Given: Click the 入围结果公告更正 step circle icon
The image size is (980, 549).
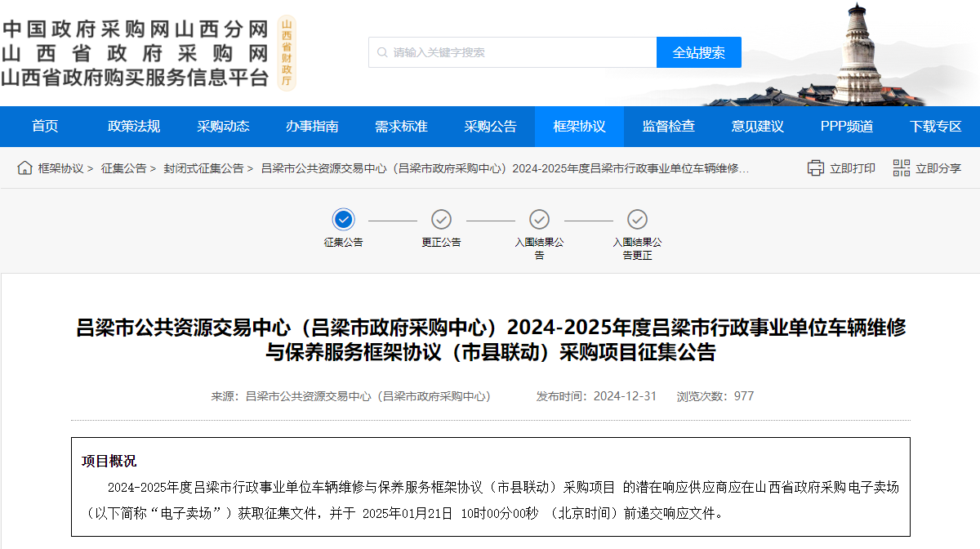Looking at the screenshot, I should pyautogui.click(x=637, y=221).
